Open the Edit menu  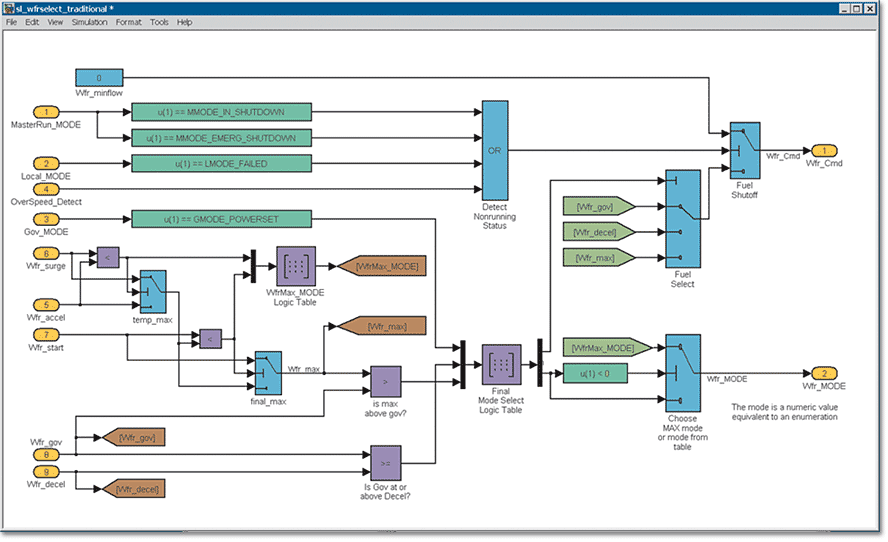coord(32,22)
